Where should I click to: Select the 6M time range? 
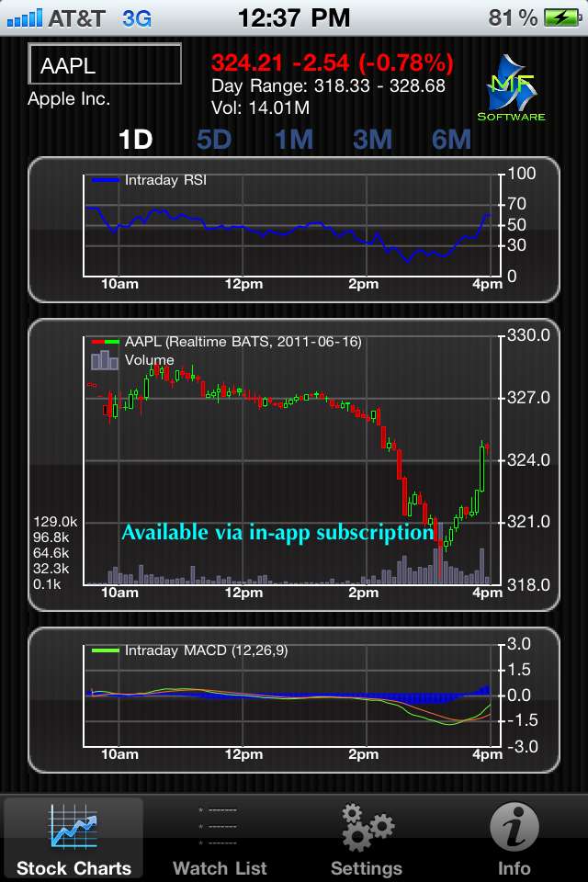[451, 140]
